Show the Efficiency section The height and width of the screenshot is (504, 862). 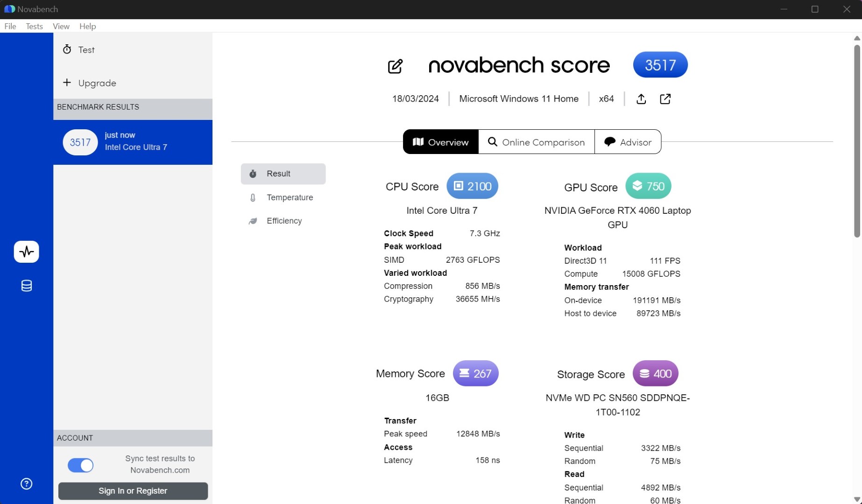point(283,221)
